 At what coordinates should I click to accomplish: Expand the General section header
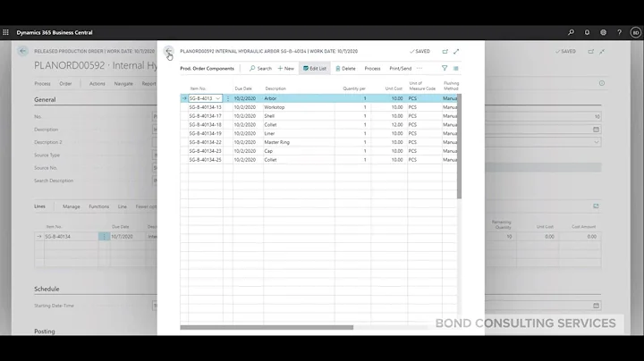click(x=45, y=100)
